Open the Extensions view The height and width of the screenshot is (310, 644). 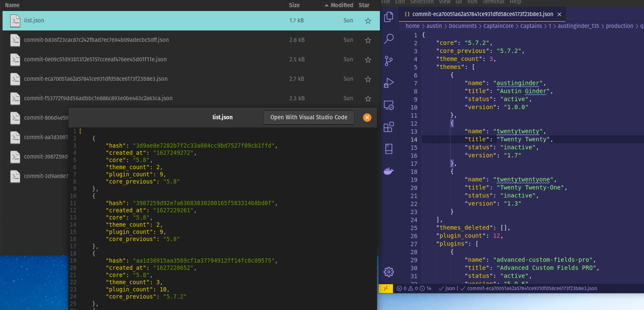[389, 127]
